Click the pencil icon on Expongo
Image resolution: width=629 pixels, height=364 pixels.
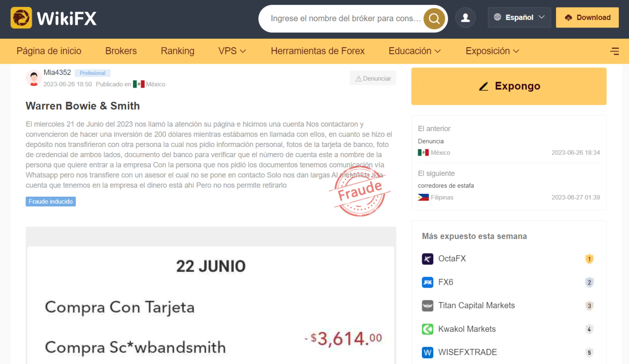[484, 86]
